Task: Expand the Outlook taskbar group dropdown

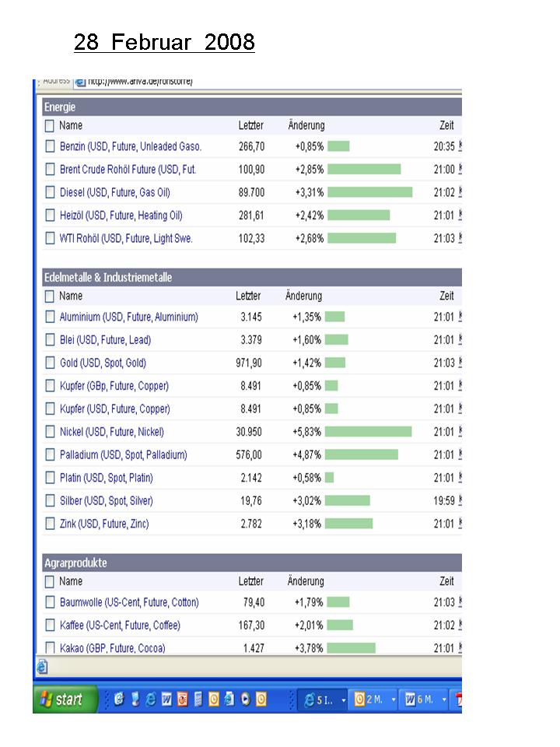Action: coord(394,700)
